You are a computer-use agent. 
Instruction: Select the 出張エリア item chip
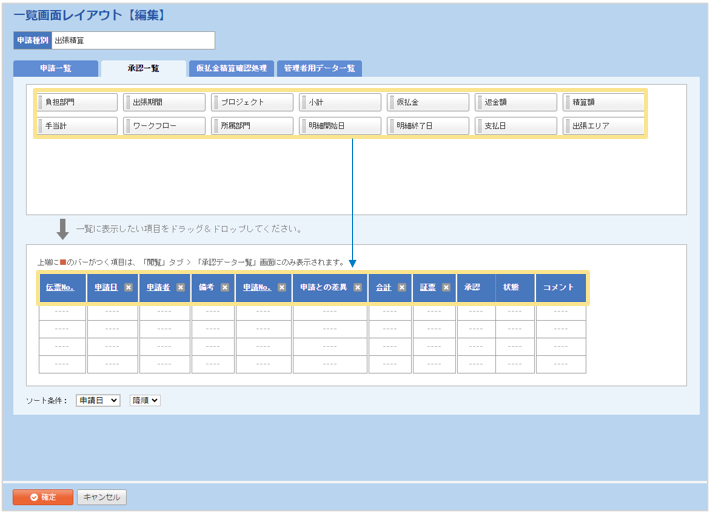coord(603,126)
